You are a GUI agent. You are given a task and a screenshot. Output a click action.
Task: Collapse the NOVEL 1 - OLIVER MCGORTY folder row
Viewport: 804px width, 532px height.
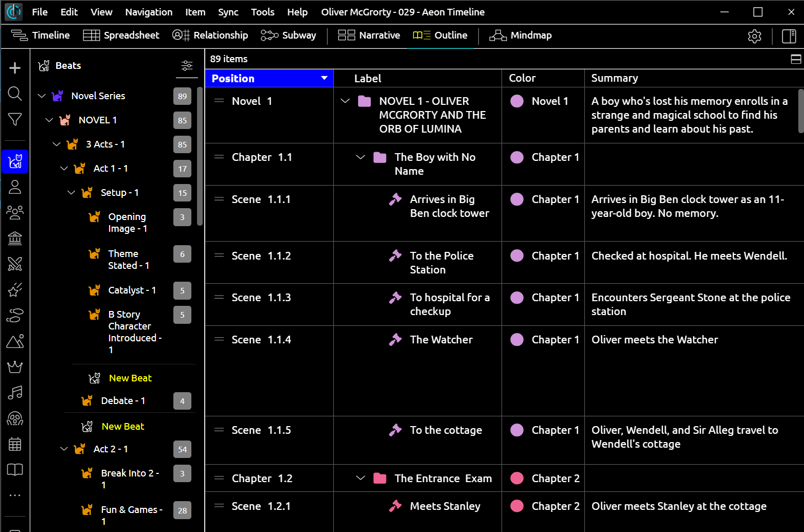pyautogui.click(x=345, y=101)
